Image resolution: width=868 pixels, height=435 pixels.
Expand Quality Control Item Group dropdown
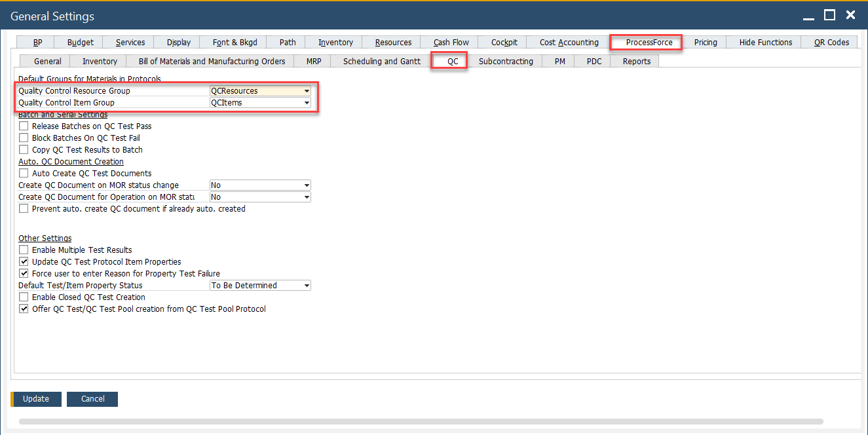(x=306, y=103)
